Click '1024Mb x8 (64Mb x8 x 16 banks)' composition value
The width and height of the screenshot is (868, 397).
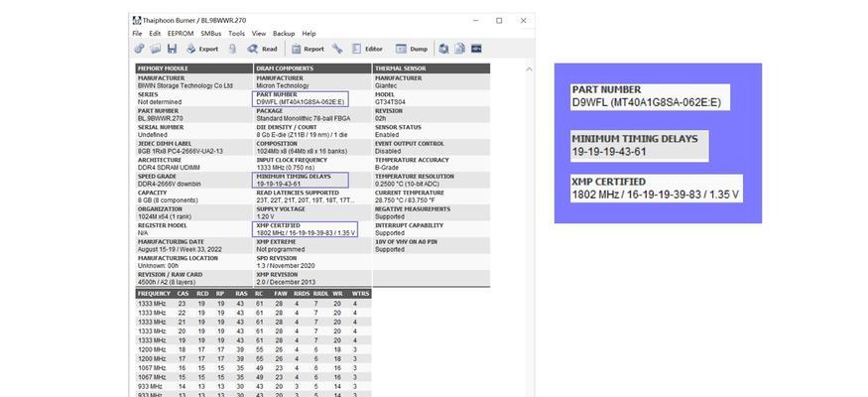303,151
